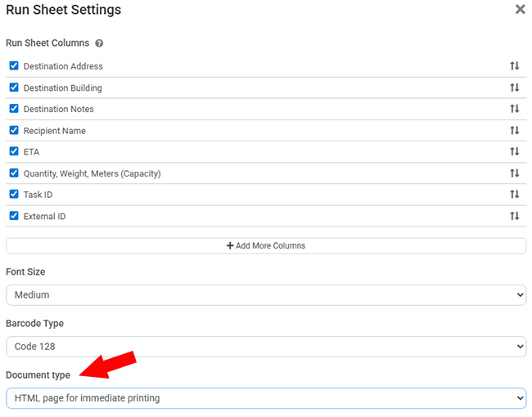Uncheck the Recipient Name column checkbox

coord(14,130)
